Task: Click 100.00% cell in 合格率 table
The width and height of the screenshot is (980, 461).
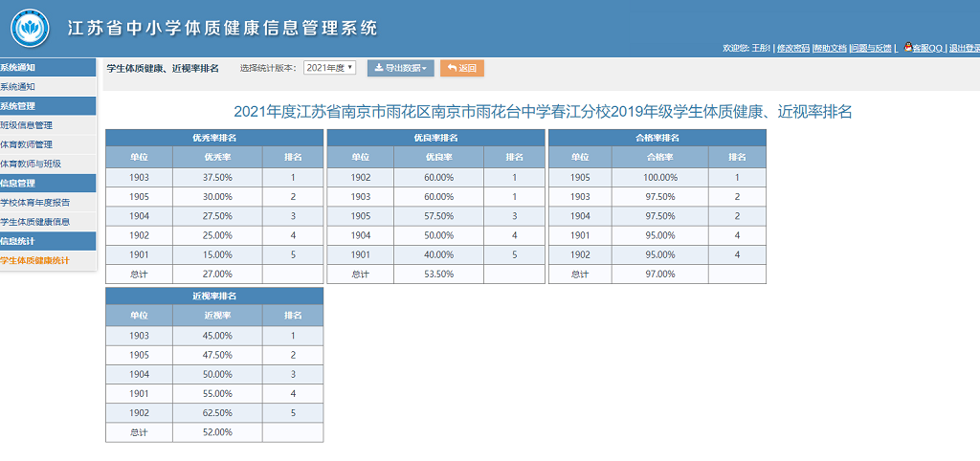Action: [x=660, y=177]
